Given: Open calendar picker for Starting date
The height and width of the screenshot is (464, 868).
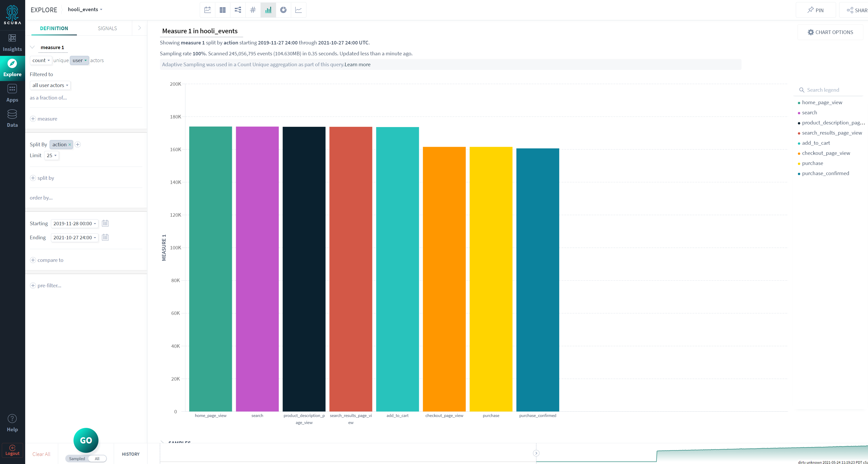Looking at the screenshot, I should tap(105, 223).
